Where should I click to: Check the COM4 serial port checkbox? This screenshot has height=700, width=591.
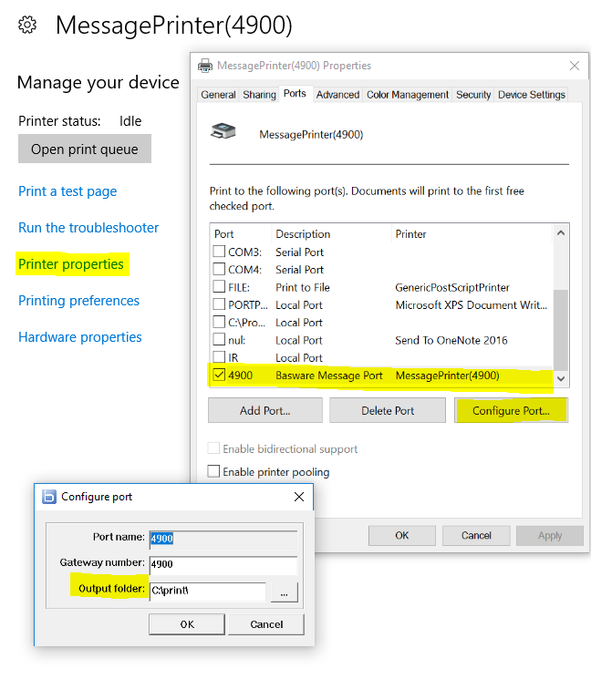click(x=219, y=269)
